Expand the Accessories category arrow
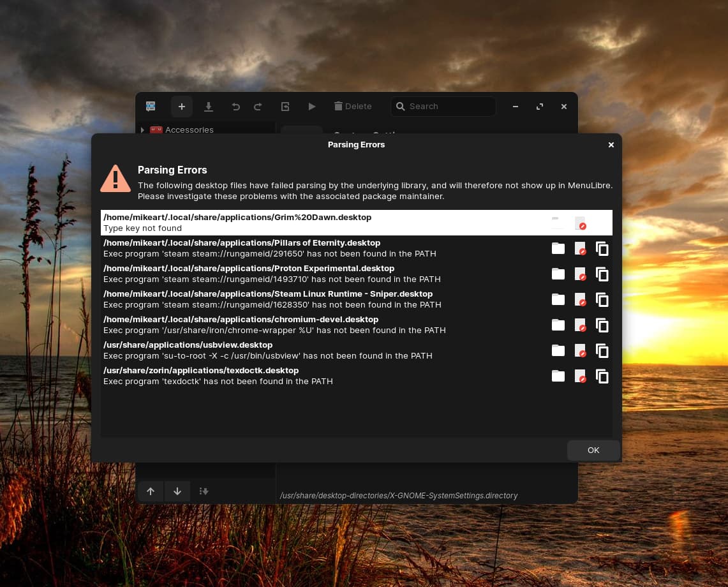The width and height of the screenshot is (728, 587). 142,130
